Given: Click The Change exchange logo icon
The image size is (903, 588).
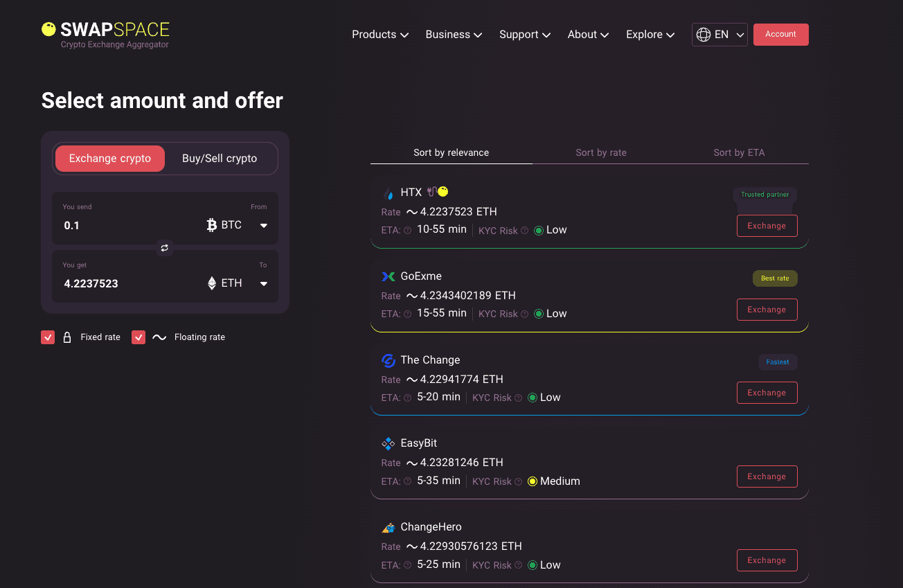Looking at the screenshot, I should 388,360.
